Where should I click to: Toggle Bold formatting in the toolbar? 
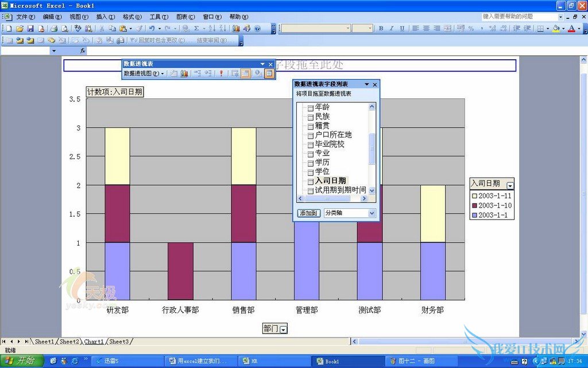[x=381, y=28]
